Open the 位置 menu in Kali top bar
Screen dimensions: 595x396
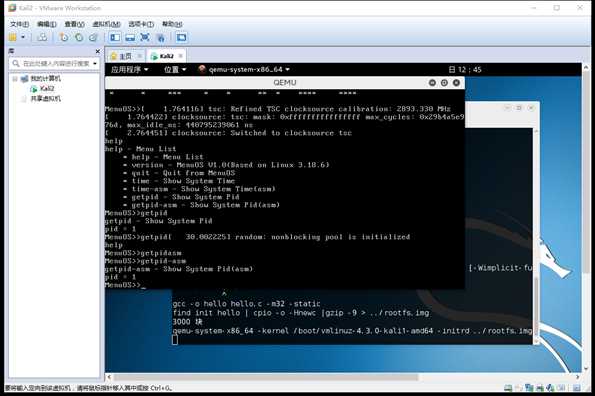coord(175,69)
